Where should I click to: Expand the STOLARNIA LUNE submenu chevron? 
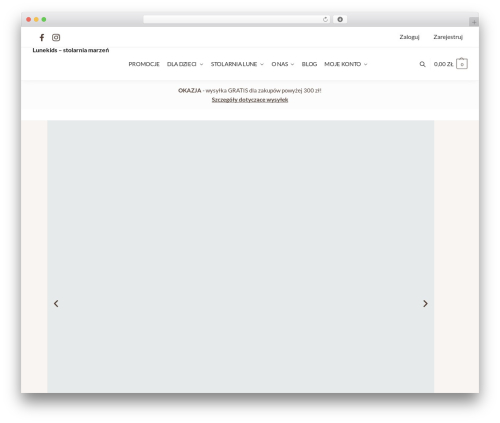pos(262,64)
